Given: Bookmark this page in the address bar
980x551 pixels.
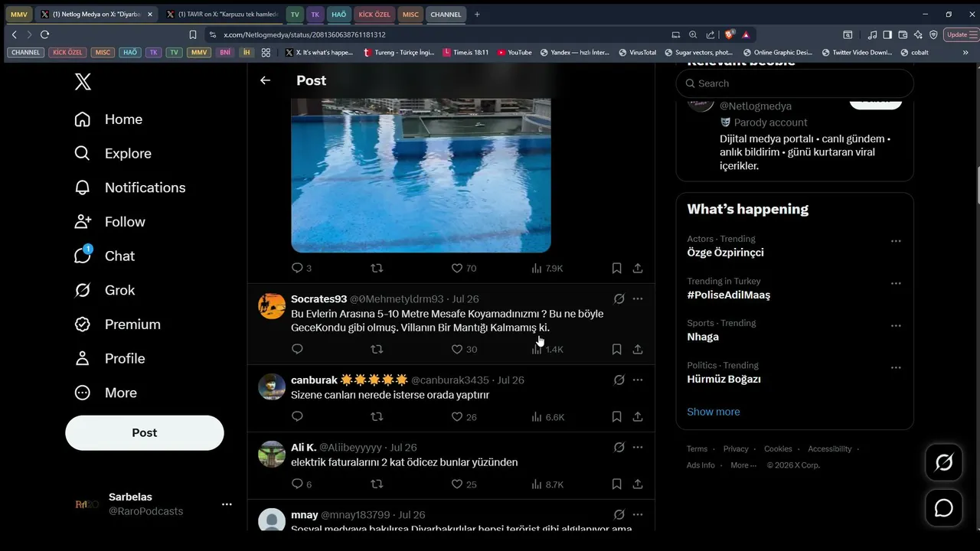Looking at the screenshot, I should click(193, 34).
